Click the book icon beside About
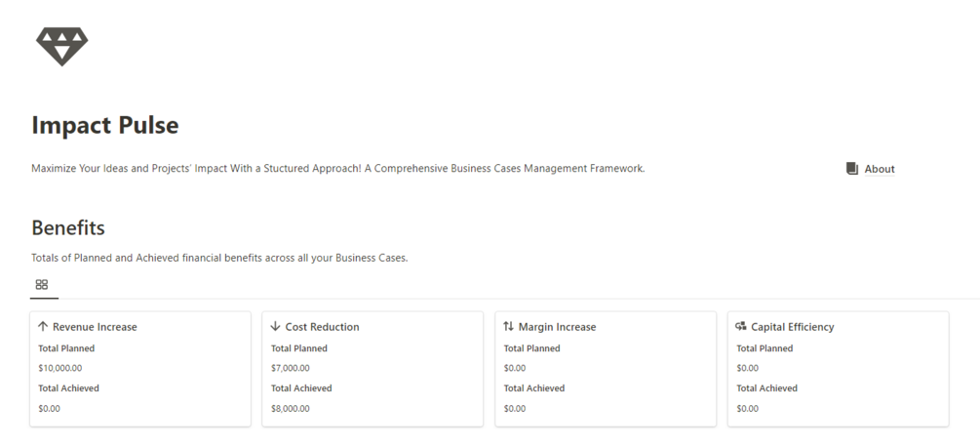 point(852,169)
